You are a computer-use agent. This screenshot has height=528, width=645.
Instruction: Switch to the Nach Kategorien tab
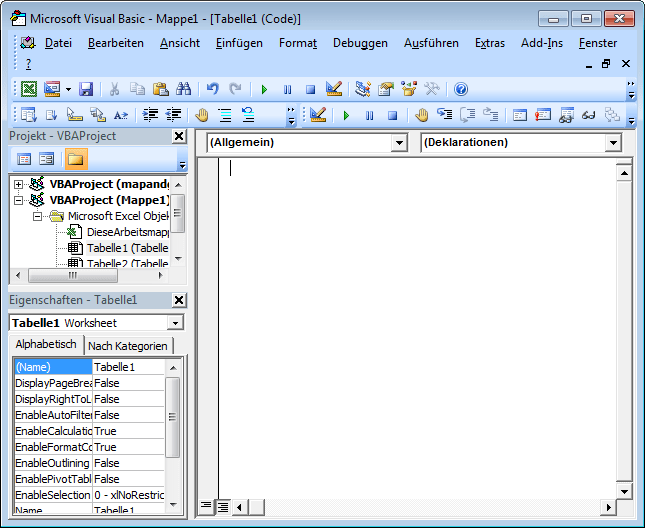click(x=128, y=346)
